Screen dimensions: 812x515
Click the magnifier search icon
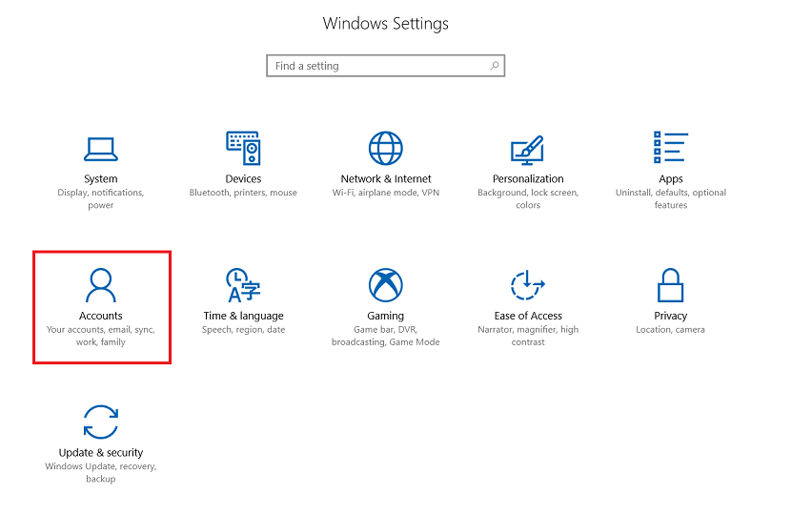click(x=495, y=66)
